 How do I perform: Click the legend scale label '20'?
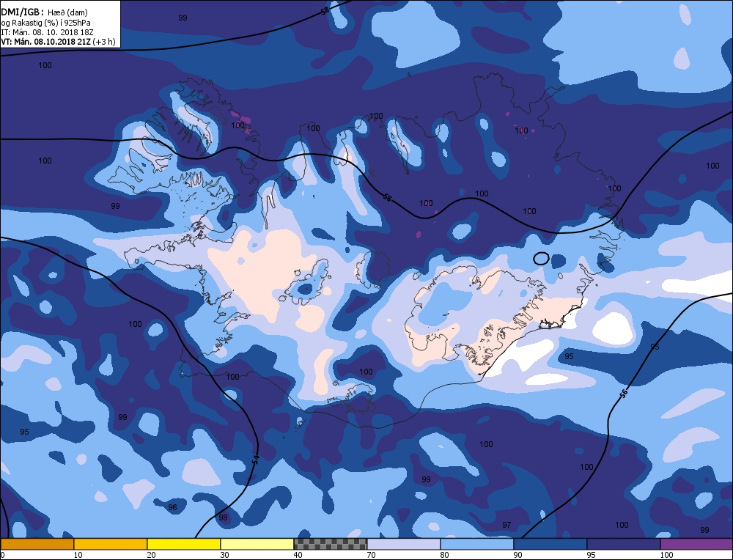151,555
